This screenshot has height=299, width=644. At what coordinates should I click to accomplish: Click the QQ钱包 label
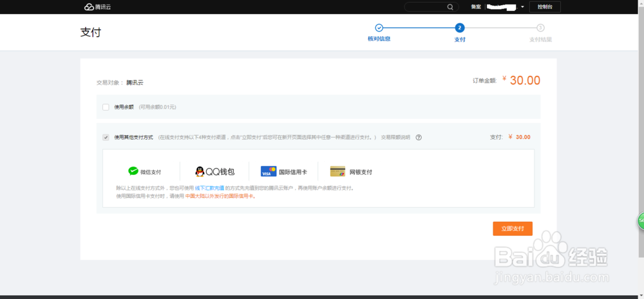(220, 172)
